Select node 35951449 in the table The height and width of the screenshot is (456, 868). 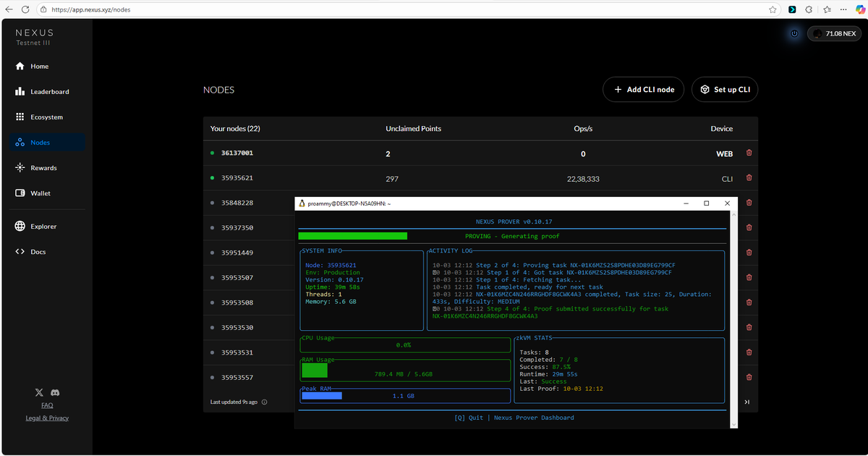[237, 253]
